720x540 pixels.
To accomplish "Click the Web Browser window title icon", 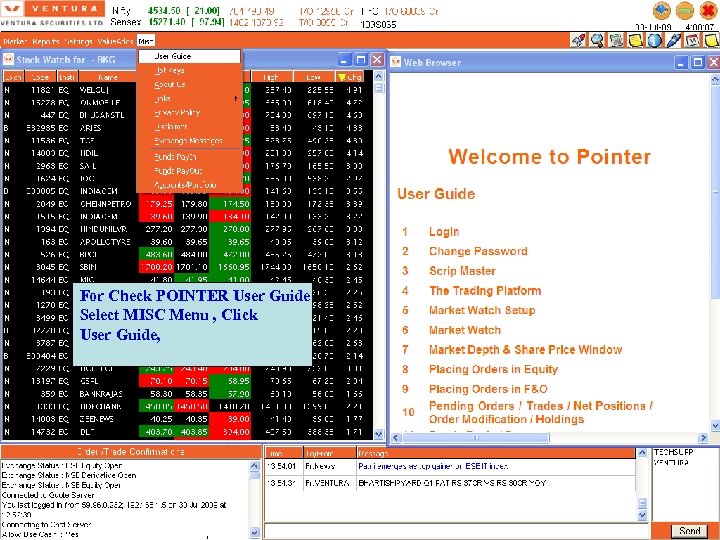I will pos(395,62).
